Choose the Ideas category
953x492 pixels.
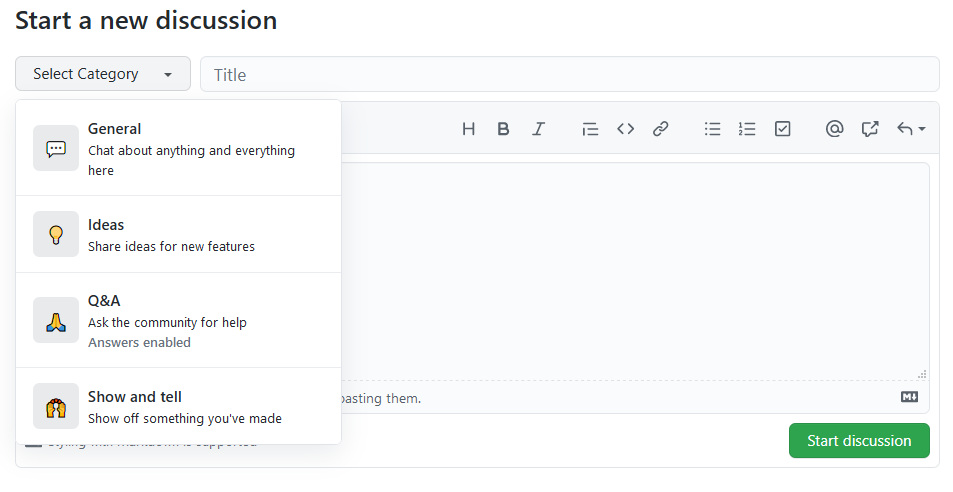point(179,234)
